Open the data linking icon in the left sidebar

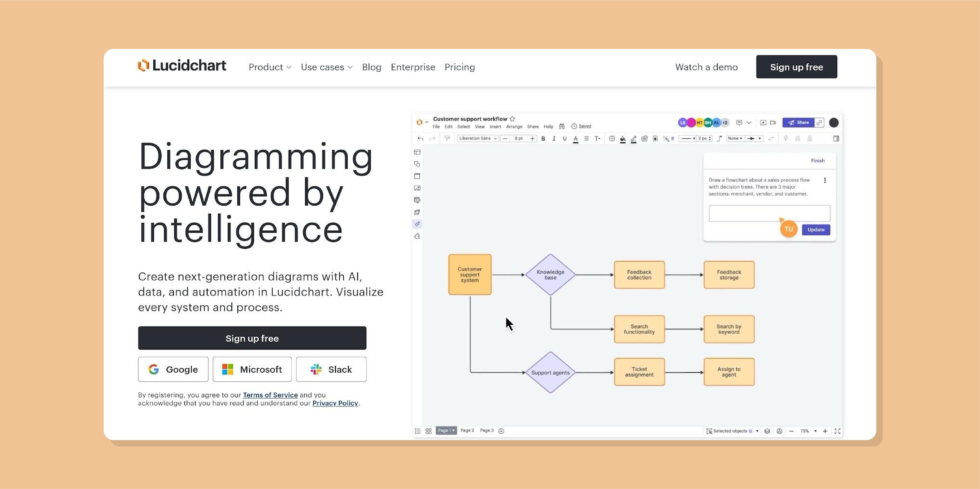417,200
